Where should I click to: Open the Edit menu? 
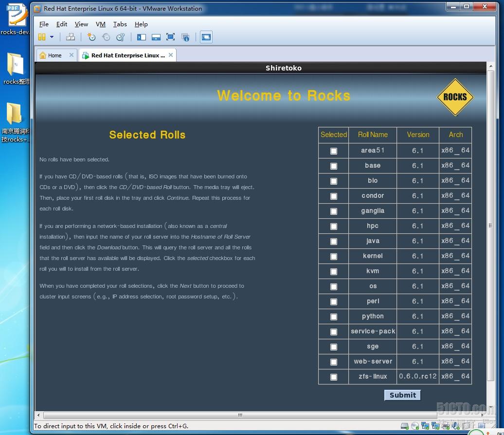click(x=62, y=24)
